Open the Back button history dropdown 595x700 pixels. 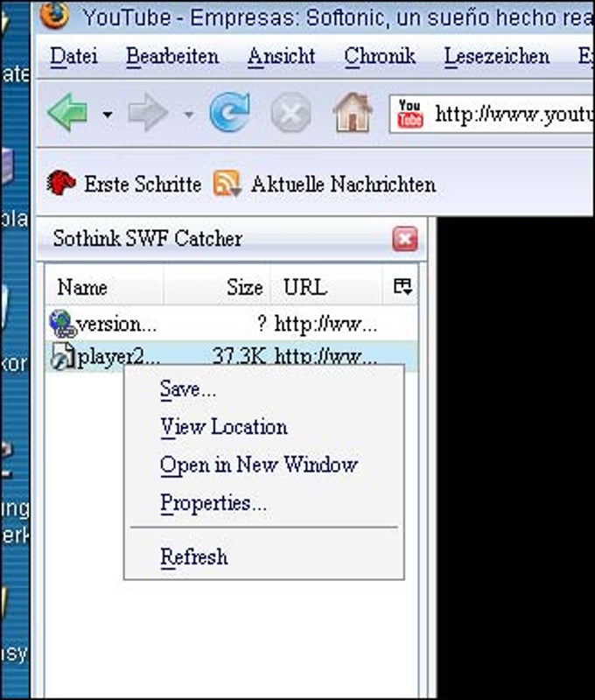click(x=107, y=115)
